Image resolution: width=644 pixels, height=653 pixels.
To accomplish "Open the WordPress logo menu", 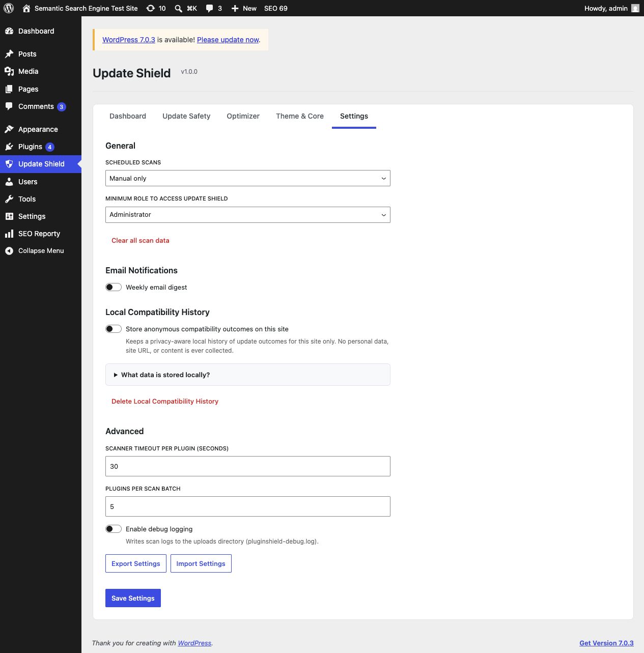I will pos(9,8).
